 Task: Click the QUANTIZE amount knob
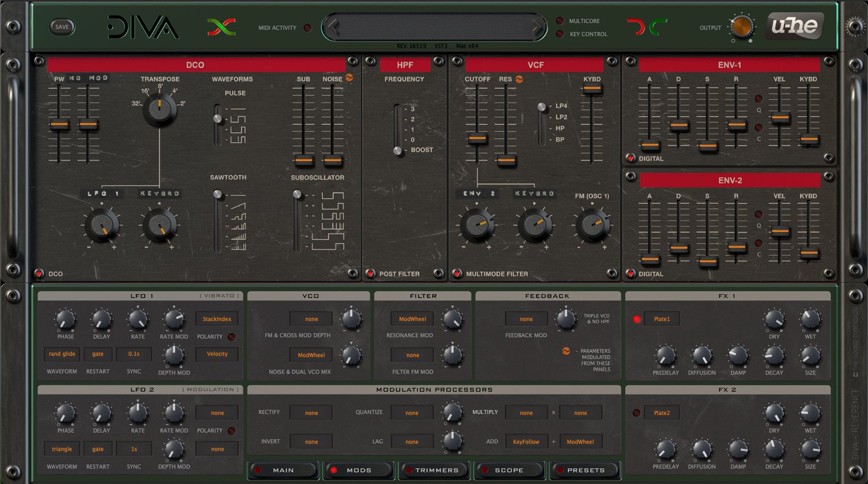453,412
